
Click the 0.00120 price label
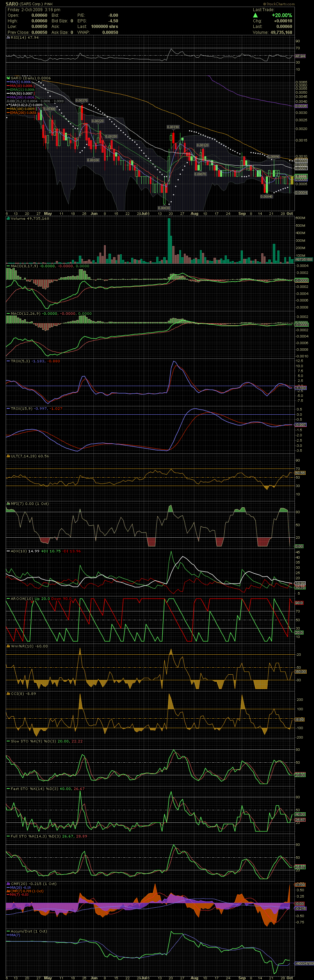[x=203, y=145]
